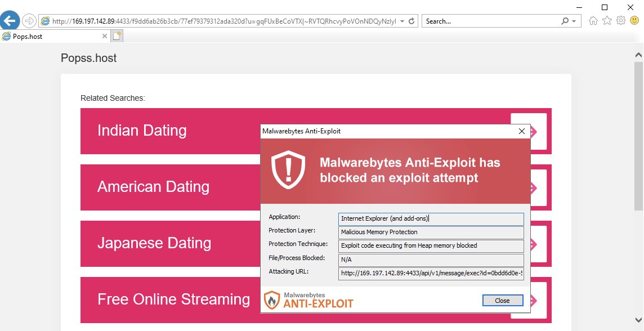Click the Popss.host page heading
644x331 pixels.
[89, 58]
